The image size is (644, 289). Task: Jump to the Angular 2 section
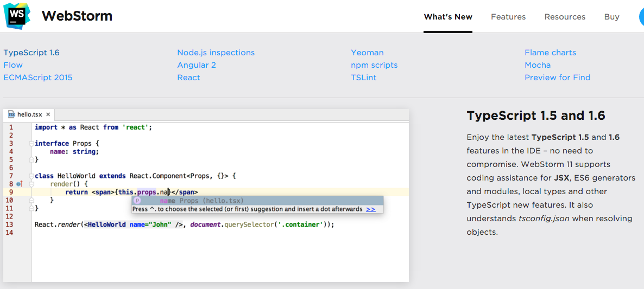coord(197,65)
